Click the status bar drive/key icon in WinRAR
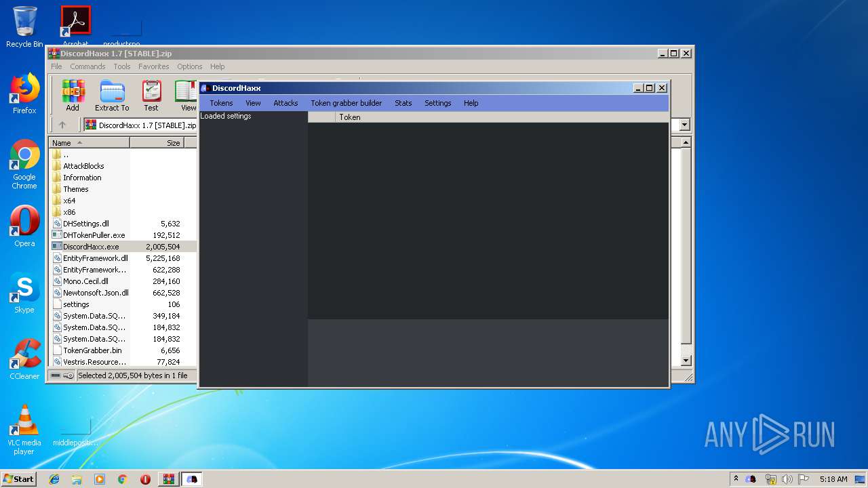Viewport: 868px width, 488px height. 62,375
